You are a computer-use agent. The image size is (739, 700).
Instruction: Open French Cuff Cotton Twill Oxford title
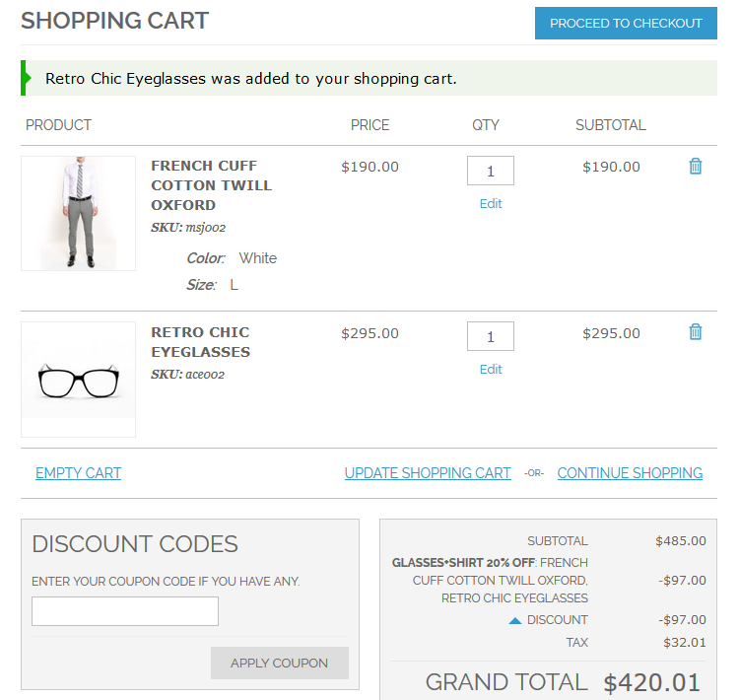[211, 185]
